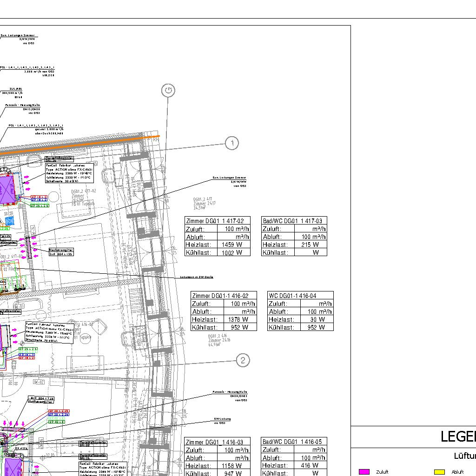Click the Nachströmgitter BxH 804 x 135 label
The height and width of the screenshot is (476, 476).
61,252
